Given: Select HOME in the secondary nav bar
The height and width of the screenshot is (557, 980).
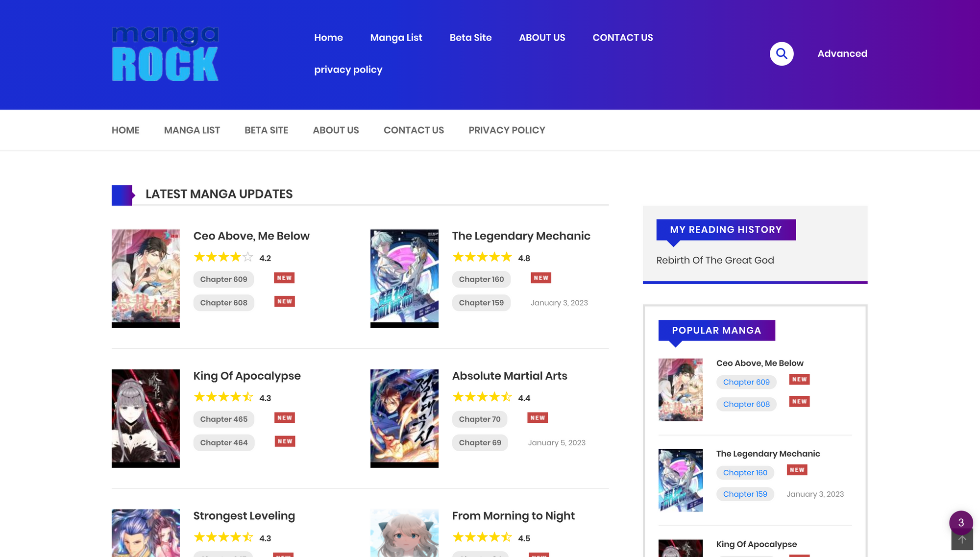Looking at the screenshot, I should coord(125,130).
